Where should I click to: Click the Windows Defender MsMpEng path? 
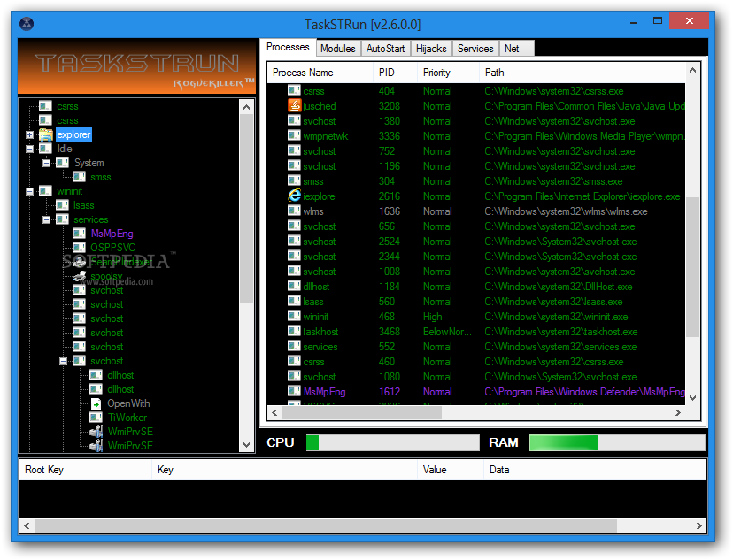tap(584, 392)
